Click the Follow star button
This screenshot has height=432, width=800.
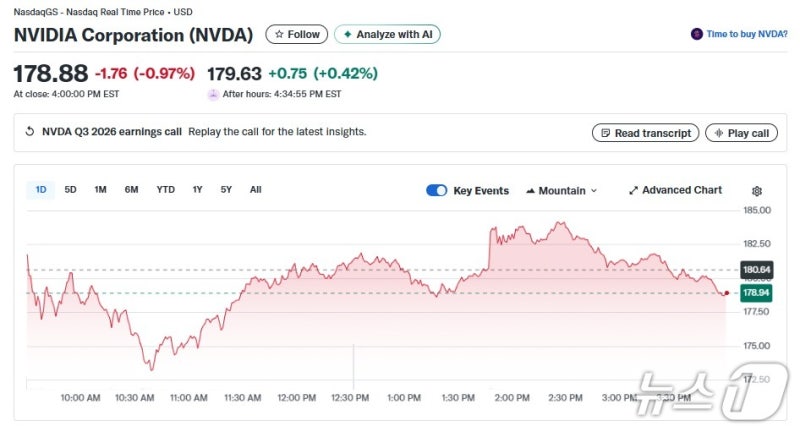[x=297, y=34]
